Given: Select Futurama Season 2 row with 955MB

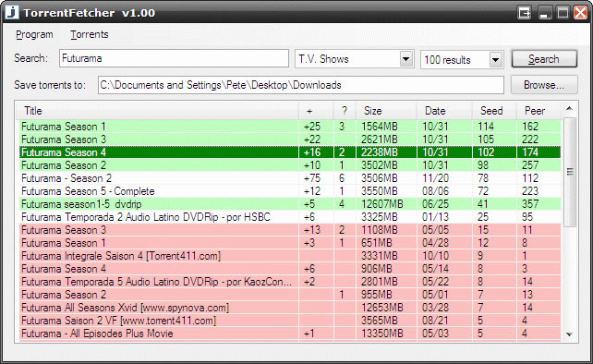Looking at the screenshot, I should pos(290,295).
